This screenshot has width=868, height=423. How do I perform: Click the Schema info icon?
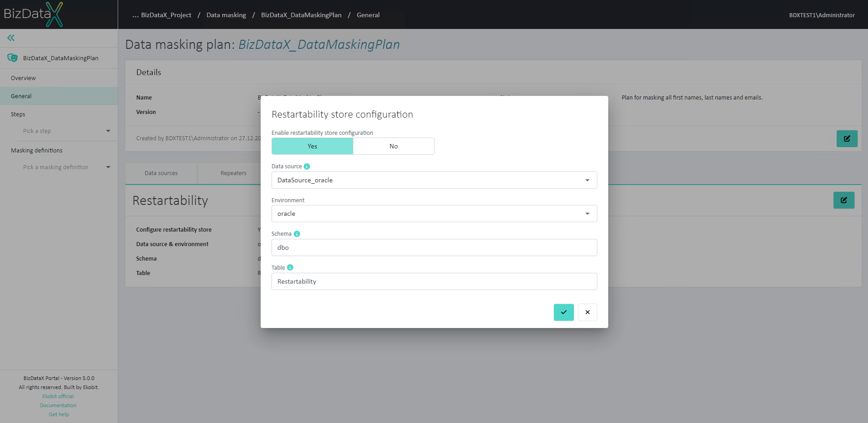point(297,234)
